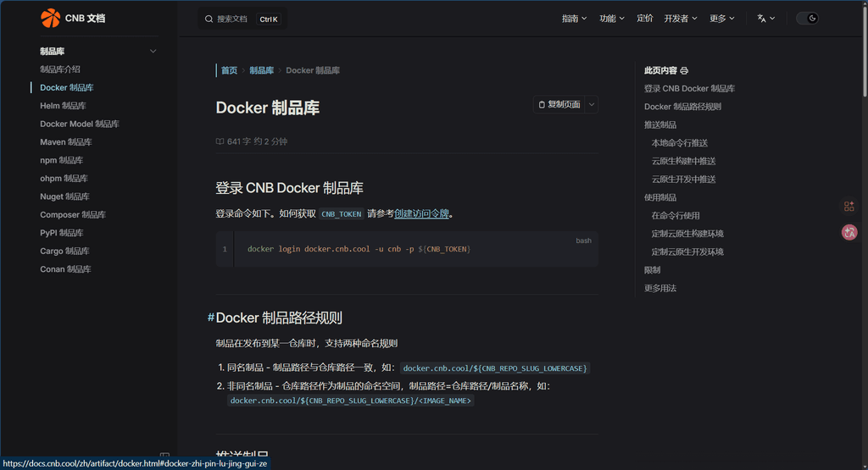Screen dimensions: 868x470
Task: Click the CNB orange logo icon
Action: click(x=50, y=19)
